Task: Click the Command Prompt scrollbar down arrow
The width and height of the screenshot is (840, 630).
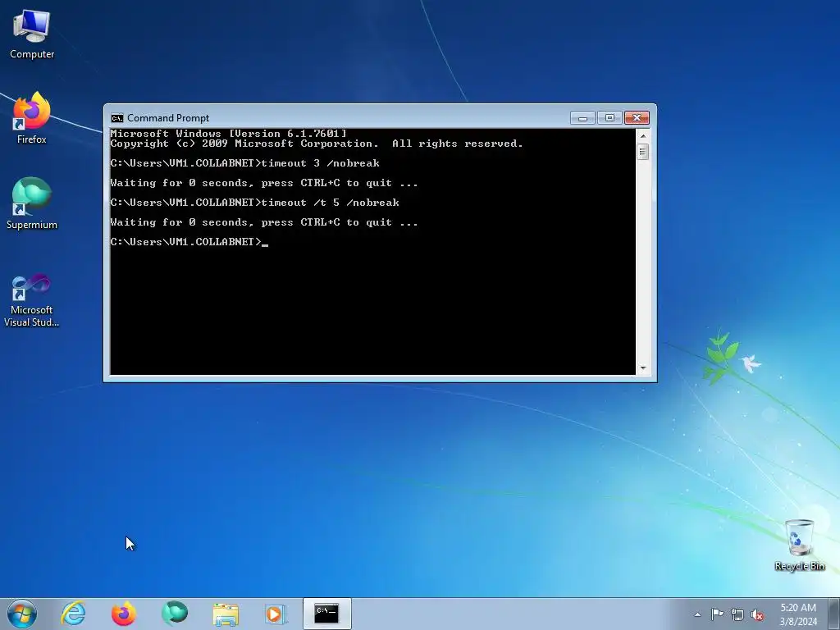Action: point(643,368)
